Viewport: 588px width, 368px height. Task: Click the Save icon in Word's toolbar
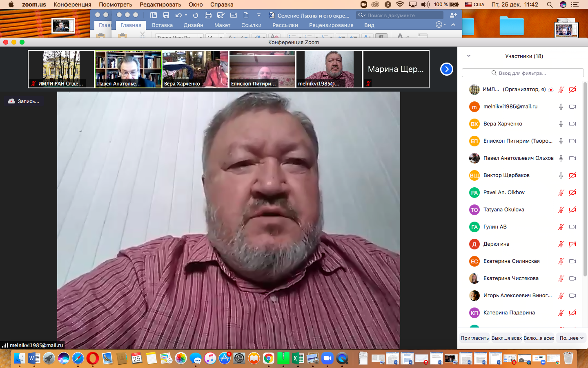tap(166, 15)
